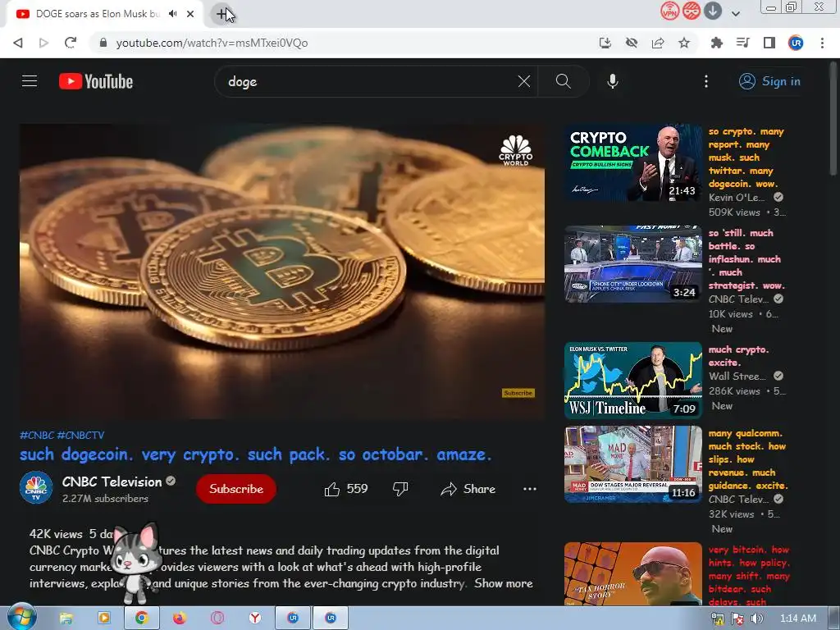Run search with magnifying glass button
This screenshot has width=840, height=630.
point(563,81)
